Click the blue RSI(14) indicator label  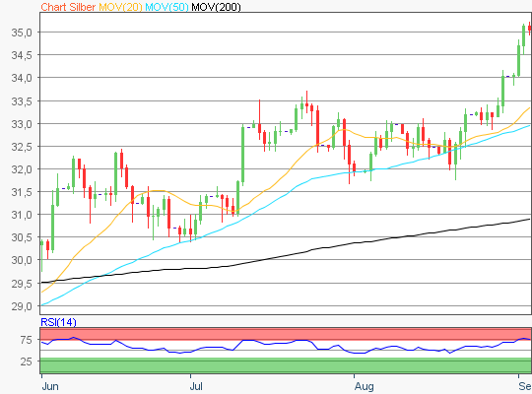[x=58, y=322]
